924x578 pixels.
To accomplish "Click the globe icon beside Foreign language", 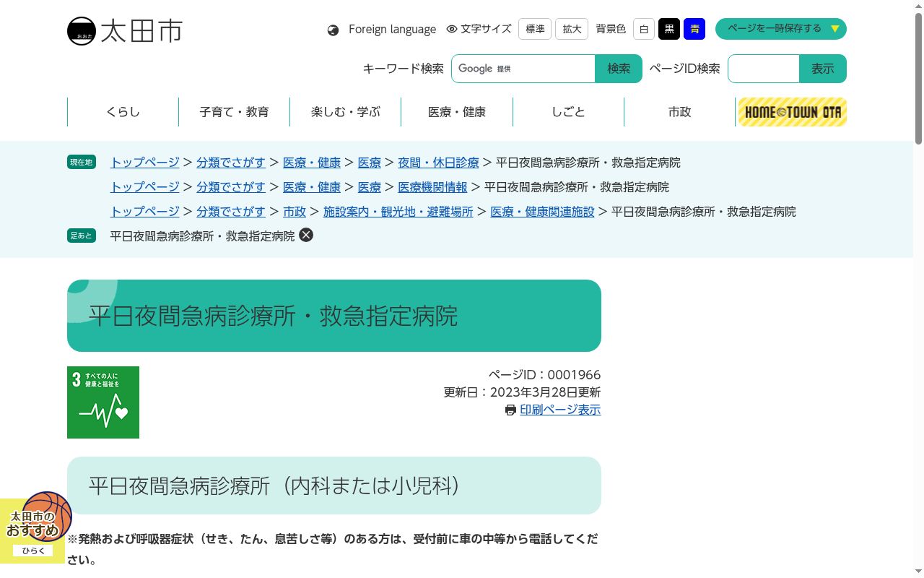I will pyautogui.click(x=333, y=30).
